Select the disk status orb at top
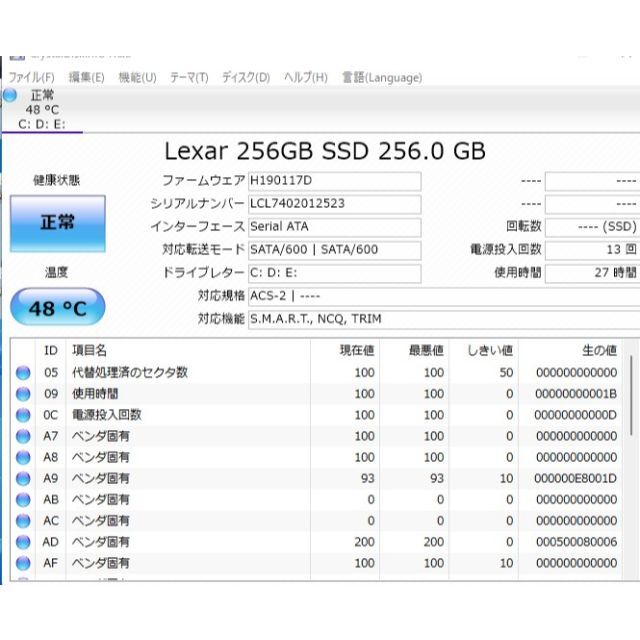640x640 pixels. pos(10,95)
